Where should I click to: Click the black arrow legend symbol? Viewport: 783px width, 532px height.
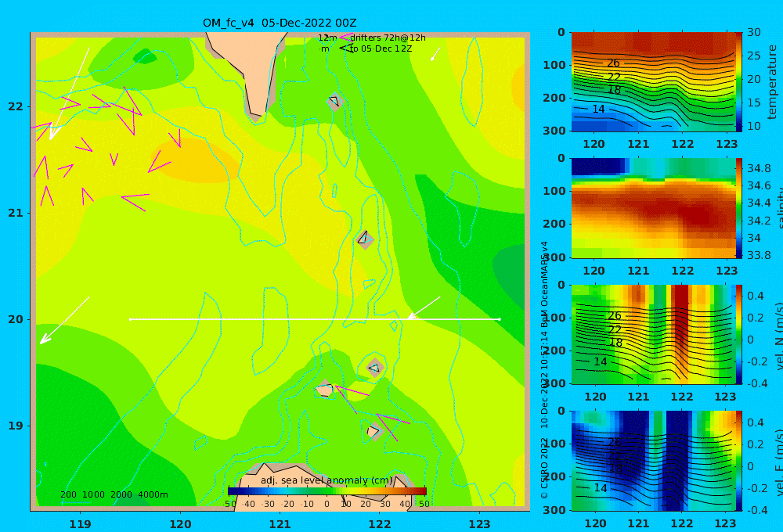point(346,48)
